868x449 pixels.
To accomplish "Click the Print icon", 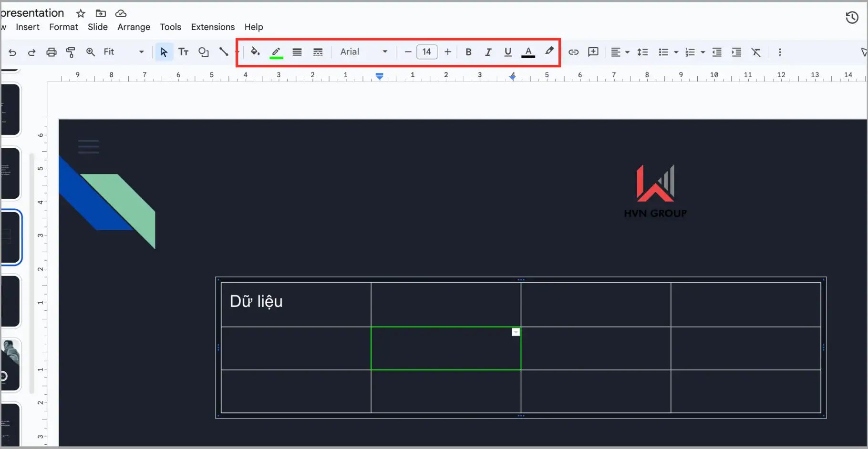I will click(52, 52).
